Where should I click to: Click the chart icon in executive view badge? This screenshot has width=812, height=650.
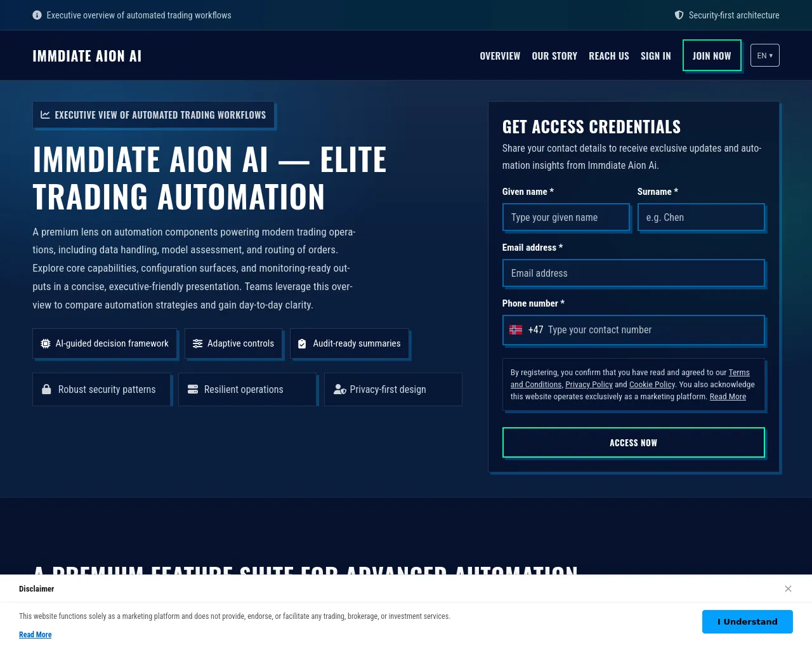(45, 115)
